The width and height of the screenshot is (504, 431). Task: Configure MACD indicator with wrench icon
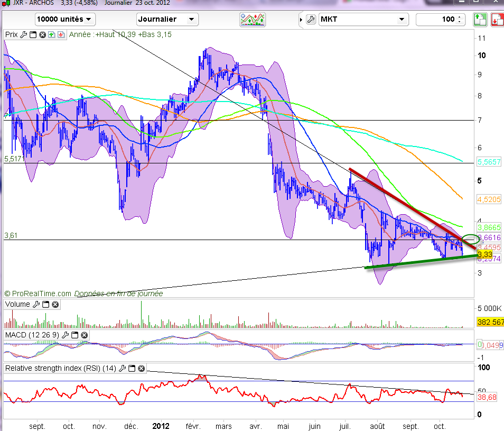click(65, 335)
